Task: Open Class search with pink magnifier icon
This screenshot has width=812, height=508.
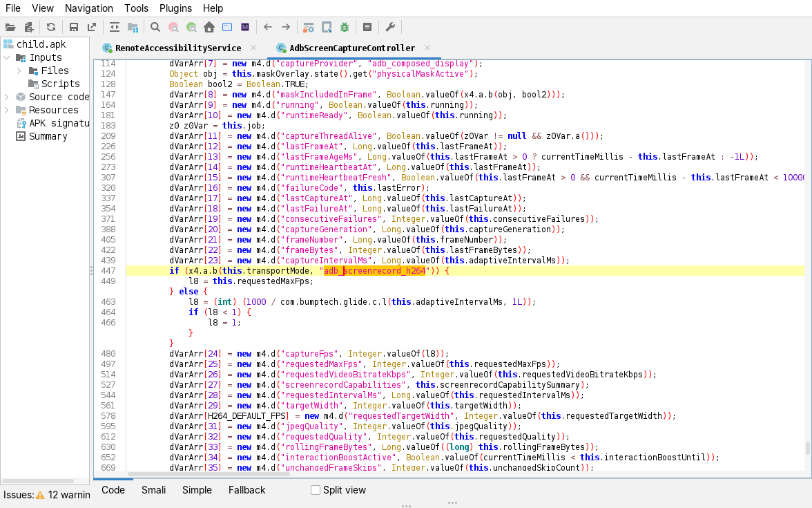Action: tap(173, 28)
